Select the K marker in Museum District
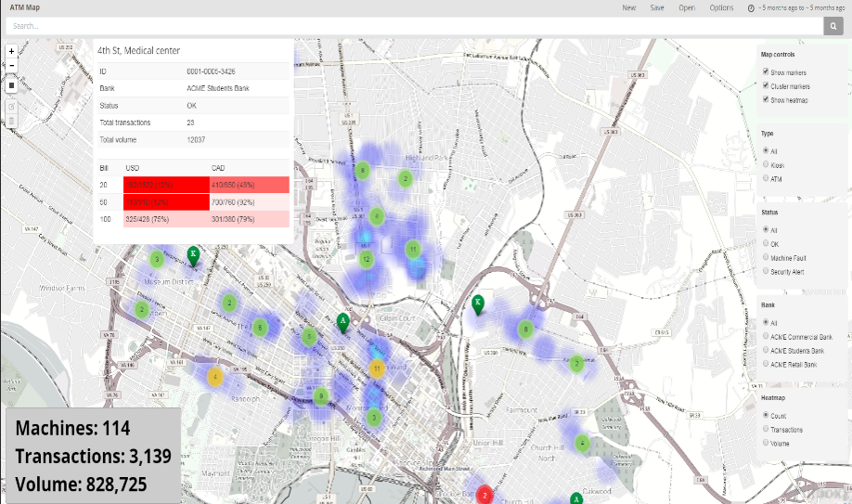 193,254
